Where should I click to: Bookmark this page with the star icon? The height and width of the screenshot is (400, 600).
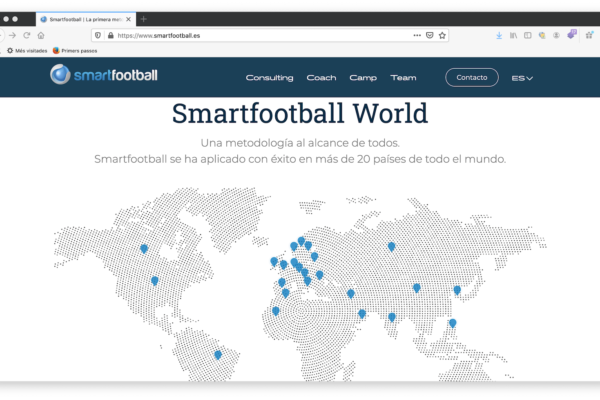(x=443, y=35)
